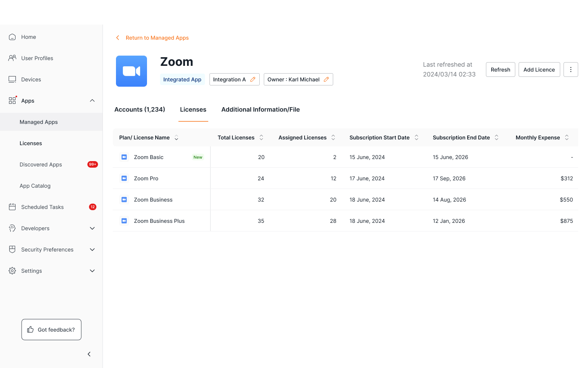The width and height of the screenshot is (588, 368).
Task: Click the Zoom Business row icon
Action: tap(124, 200)
